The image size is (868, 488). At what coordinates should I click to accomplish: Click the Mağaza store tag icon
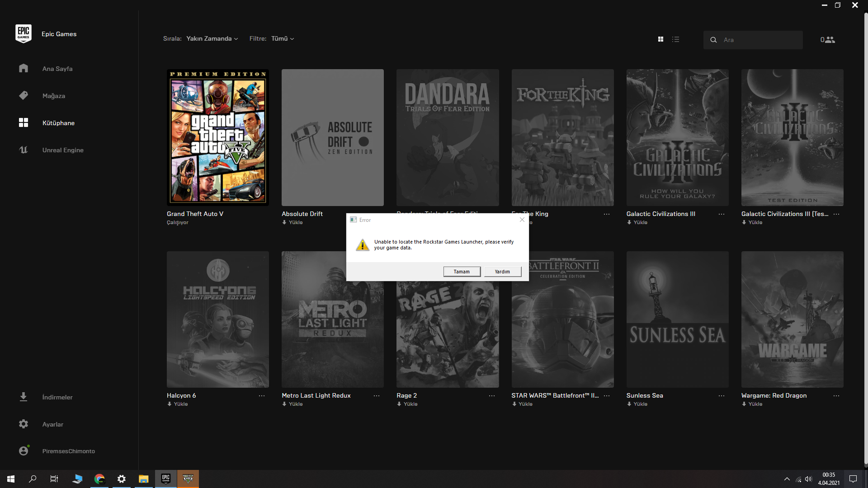coord(24,95)
